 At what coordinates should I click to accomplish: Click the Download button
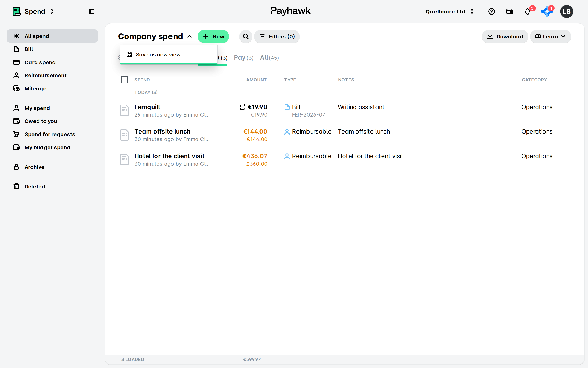[x=505, y=37]
